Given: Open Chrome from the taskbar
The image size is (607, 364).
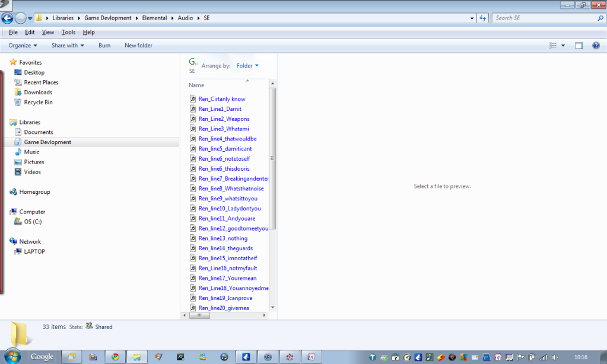Looking at the screenshot, I should (x=116, y=357).
